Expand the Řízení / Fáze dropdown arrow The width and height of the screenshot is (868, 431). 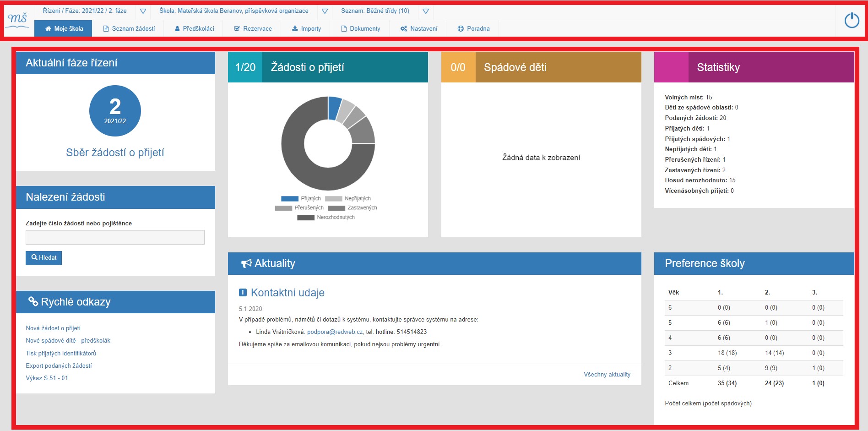click(x=143, y=11)
